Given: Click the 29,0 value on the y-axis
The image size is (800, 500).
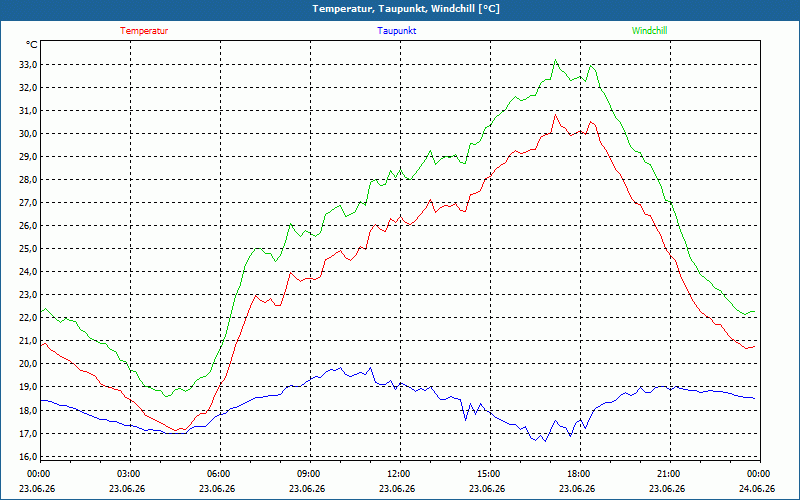Looking at the screenshot, I should (x=28, y=157).
